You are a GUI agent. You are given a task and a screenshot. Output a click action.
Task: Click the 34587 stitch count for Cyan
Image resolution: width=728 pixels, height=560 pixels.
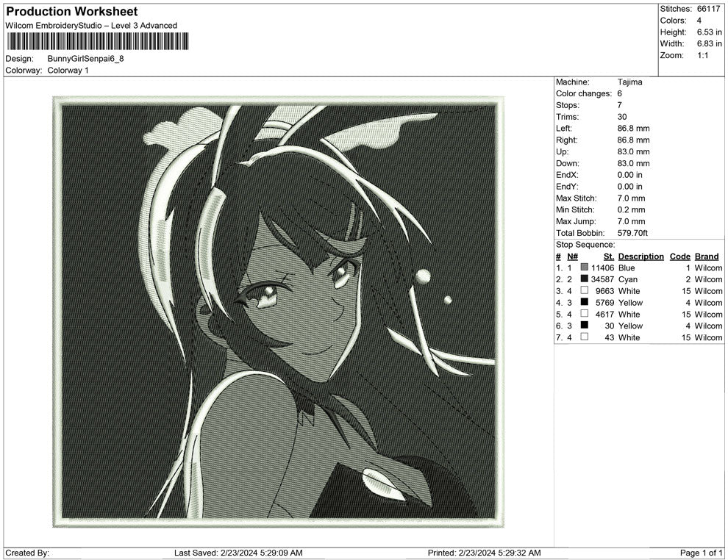pyautogui.click(x=603, y=279)
